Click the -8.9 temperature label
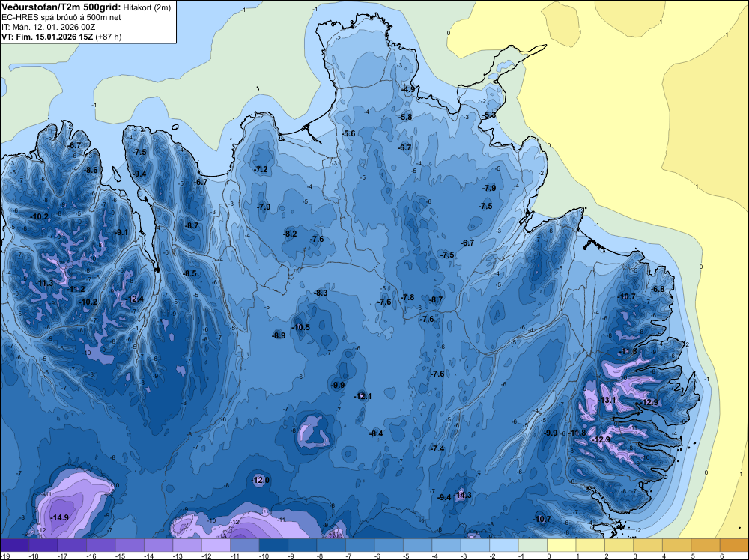 (x=279, y=335)
